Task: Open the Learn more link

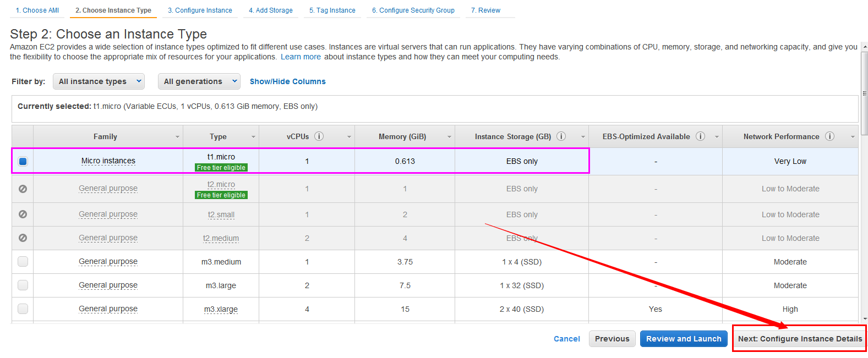Action: [x=301, y=57]
